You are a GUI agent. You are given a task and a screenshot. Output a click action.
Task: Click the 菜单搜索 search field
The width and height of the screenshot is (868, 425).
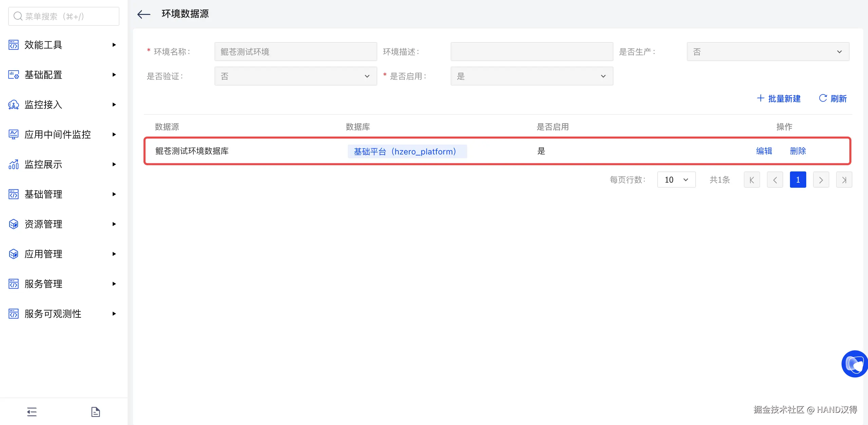[x=64, y=16]
